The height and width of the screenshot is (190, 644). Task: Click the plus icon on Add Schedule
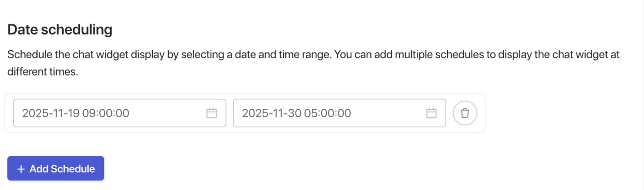21,169
